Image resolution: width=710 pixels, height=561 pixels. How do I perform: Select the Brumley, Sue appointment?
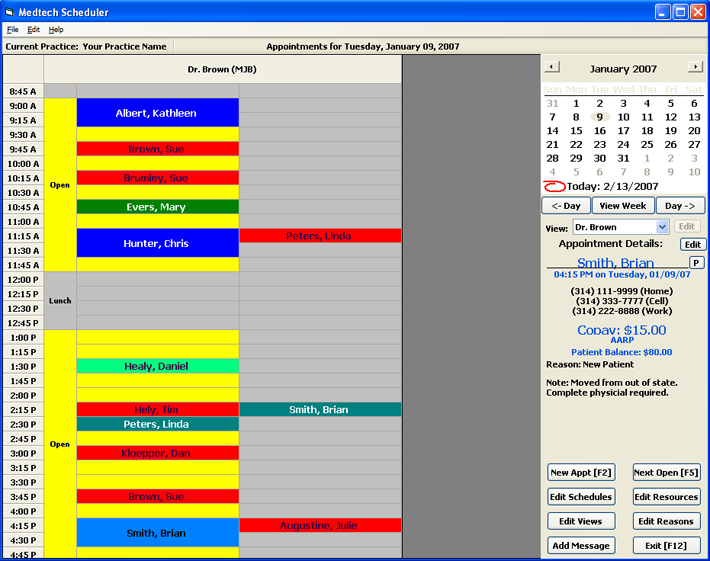(x=158, y=178)
